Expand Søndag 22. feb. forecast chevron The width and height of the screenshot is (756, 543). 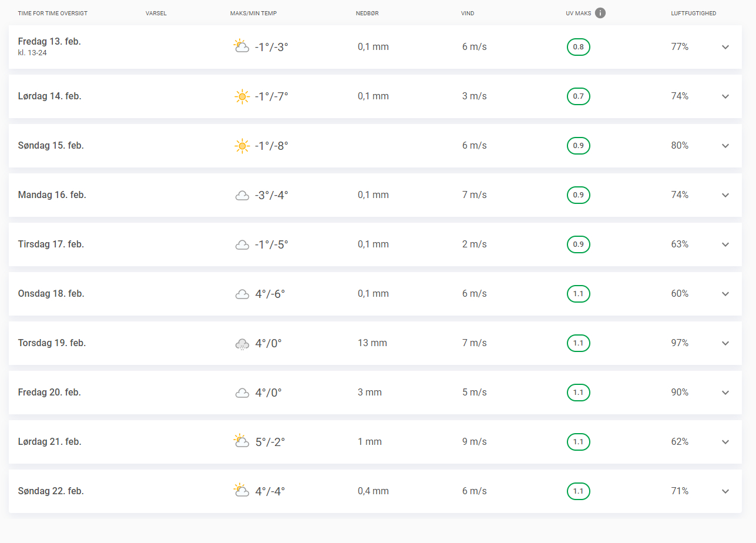point(725,491)
